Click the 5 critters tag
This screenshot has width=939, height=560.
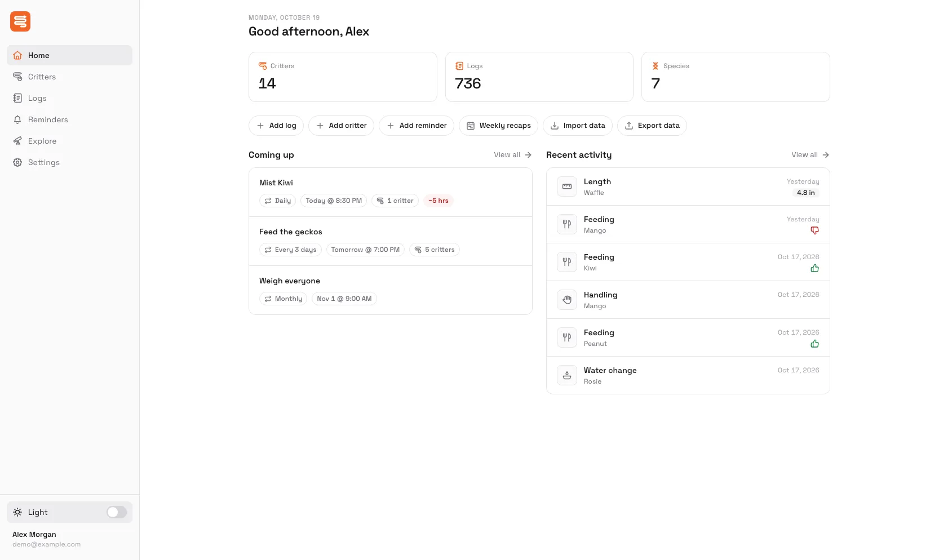(435, 250)
